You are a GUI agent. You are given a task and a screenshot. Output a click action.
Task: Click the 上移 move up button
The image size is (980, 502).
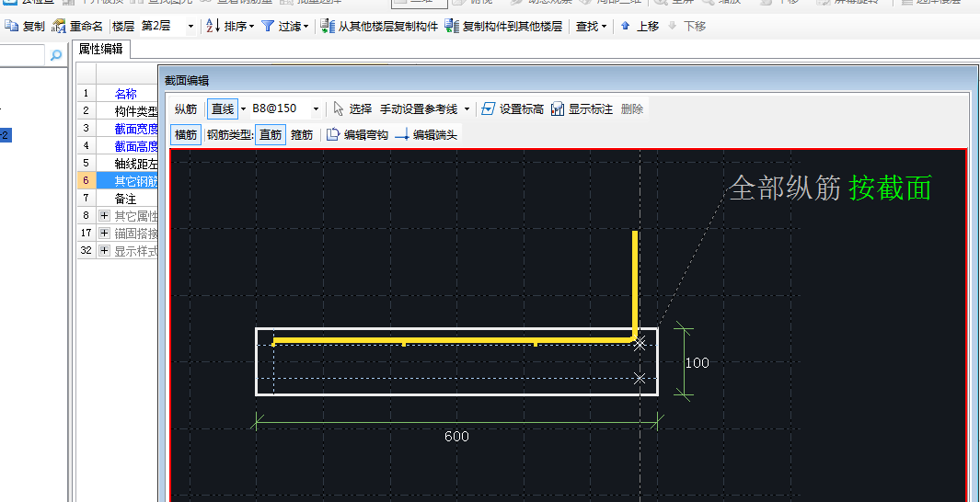pyautogui.click(x=640, y=27)
